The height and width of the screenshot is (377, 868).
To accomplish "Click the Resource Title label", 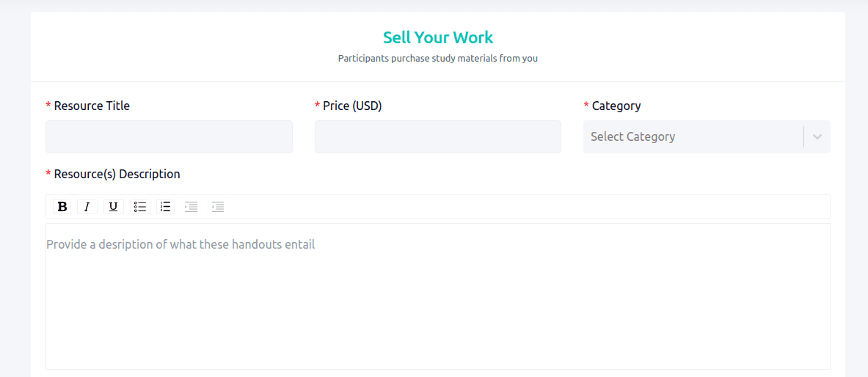I will [92, 106].
